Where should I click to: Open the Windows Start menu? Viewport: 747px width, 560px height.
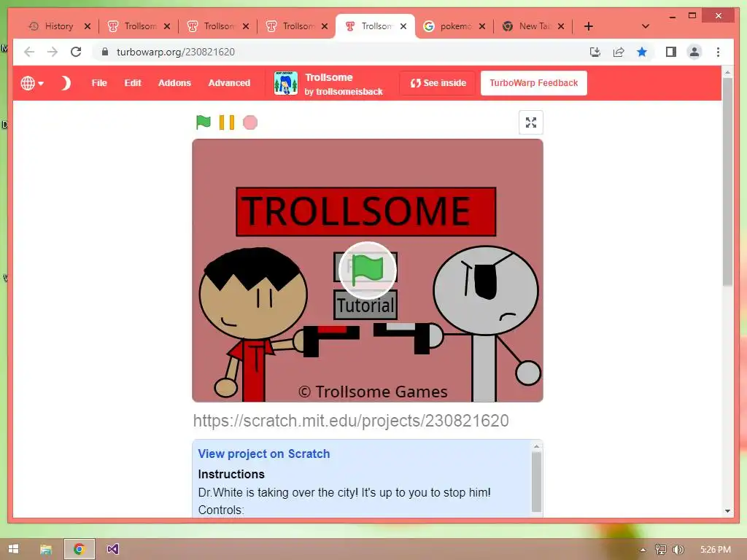pos(13,549)
